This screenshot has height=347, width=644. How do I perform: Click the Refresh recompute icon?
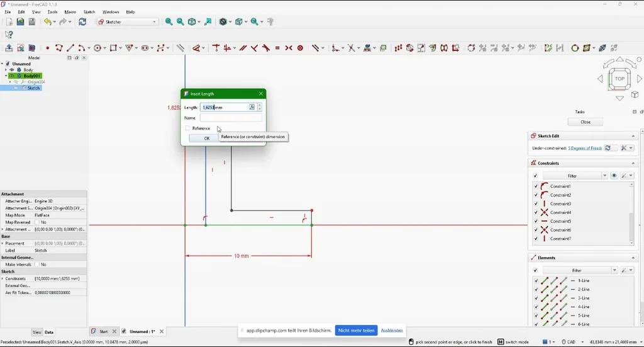coord(82,22)
